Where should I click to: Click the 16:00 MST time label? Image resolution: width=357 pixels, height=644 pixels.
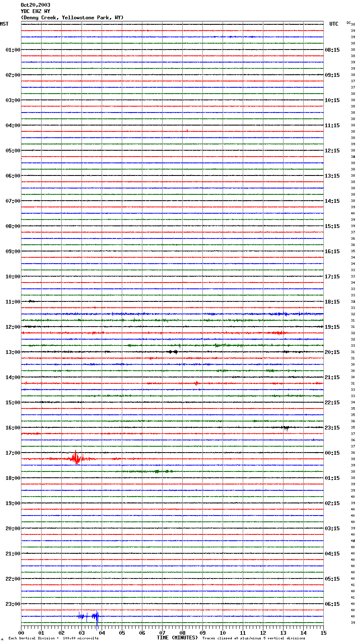point(13,428)
